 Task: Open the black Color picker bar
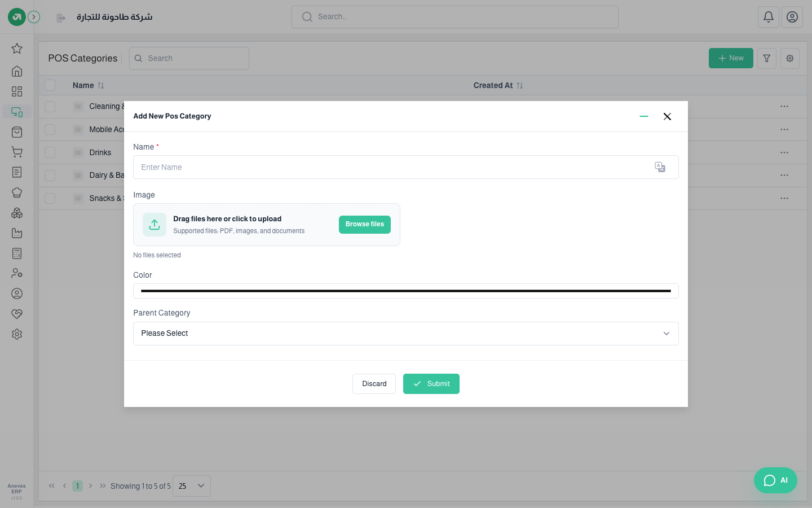click(x=406, y=291)
